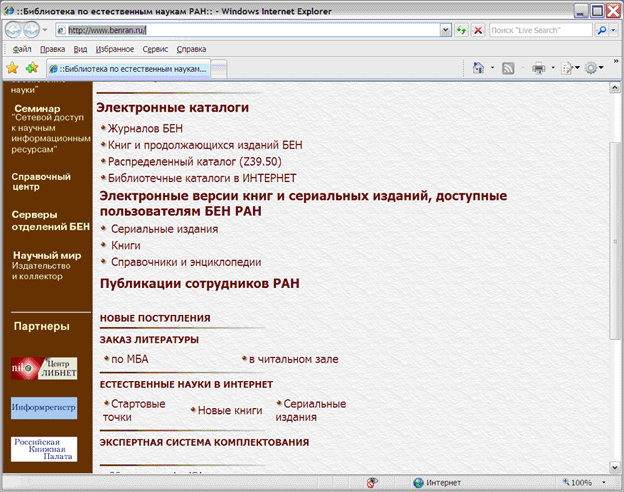
Task: Click the Add to Favorites icon
Action: 32,68
